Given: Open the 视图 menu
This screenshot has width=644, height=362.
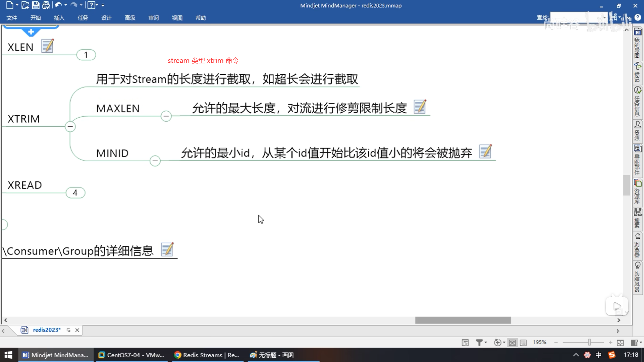Looking at the screenshot, I should (x=177, y=18).
